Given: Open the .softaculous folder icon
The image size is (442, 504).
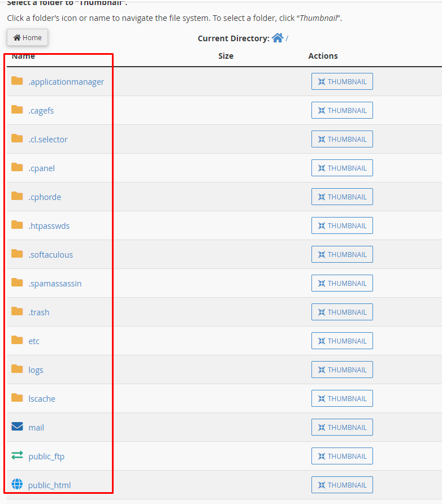Looking at the screenshot, I should (17, 254).
